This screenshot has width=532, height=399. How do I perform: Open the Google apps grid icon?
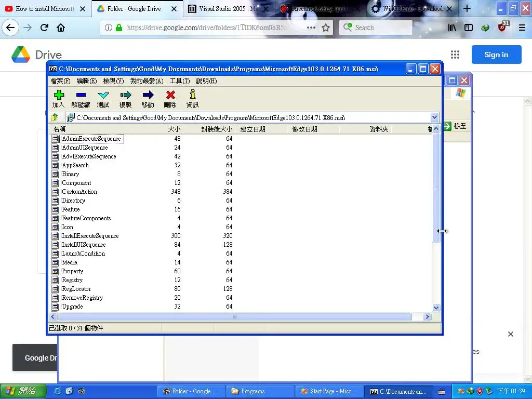(x=455, y=55)
